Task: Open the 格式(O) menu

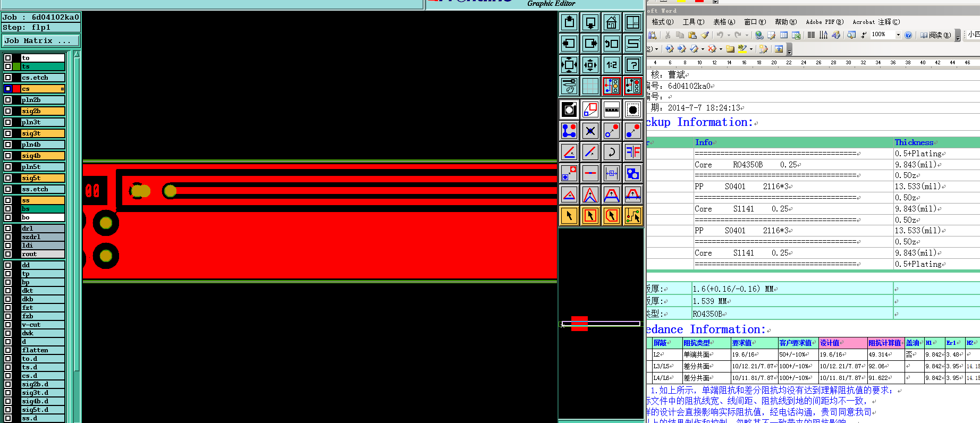Action: (x=662, y=22)
